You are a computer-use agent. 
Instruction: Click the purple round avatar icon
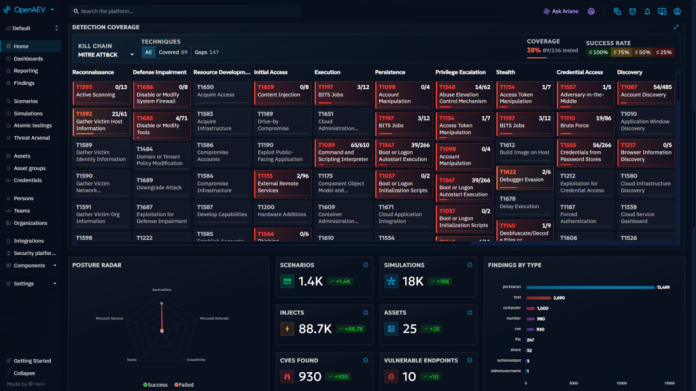591,12
